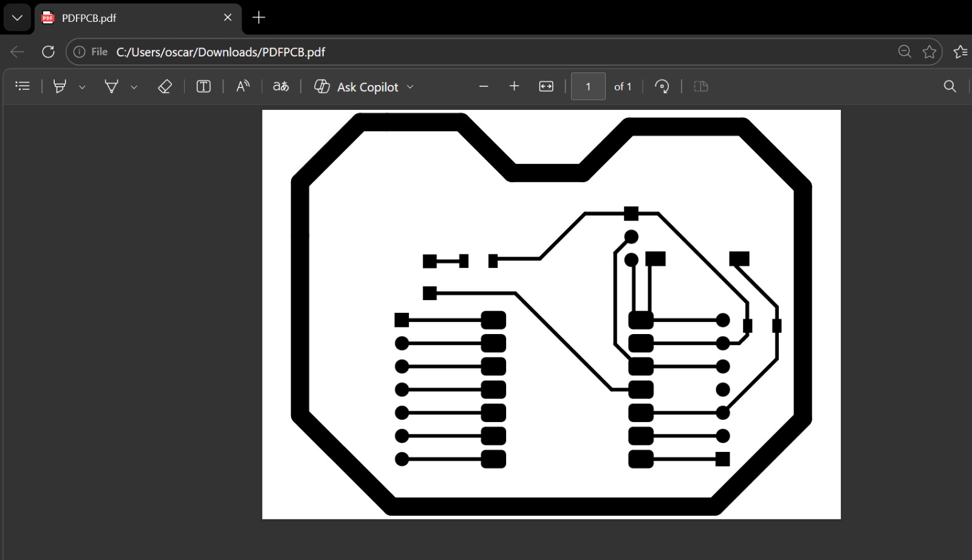This screenshot has height=560, width=972.
Task: Select the Erase tool
Action: (165, 86)
